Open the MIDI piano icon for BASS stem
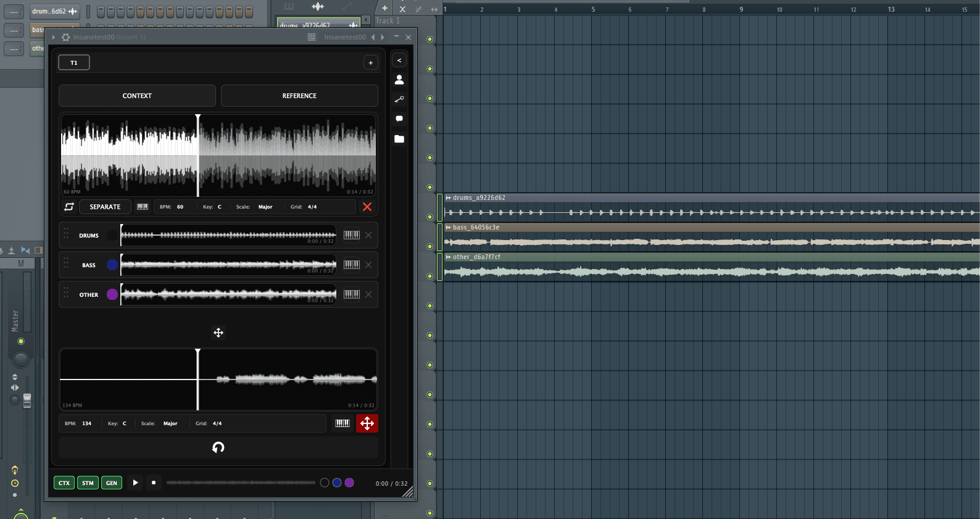The width and height of the screenshot is (980, 519). click(352, 265)
